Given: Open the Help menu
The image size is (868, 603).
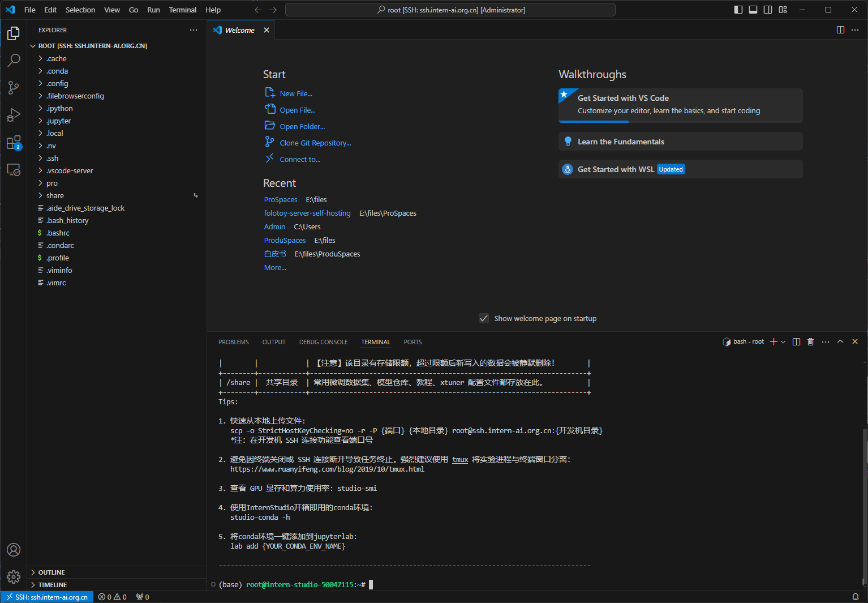Looking at the screenshot, I should tap(213, 10).
